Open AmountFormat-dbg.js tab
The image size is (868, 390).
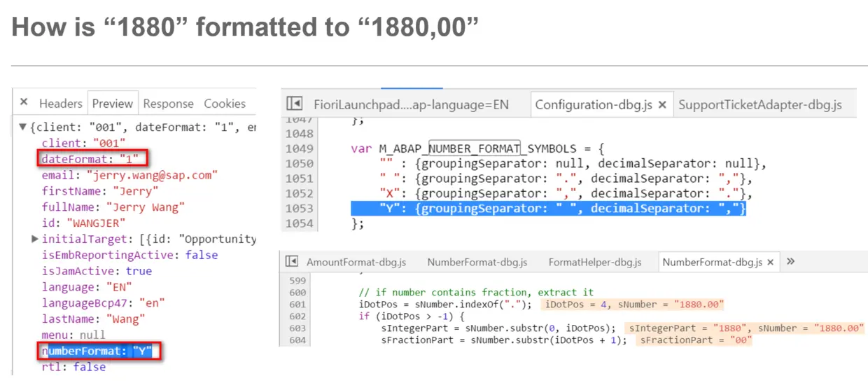[356, 262]
